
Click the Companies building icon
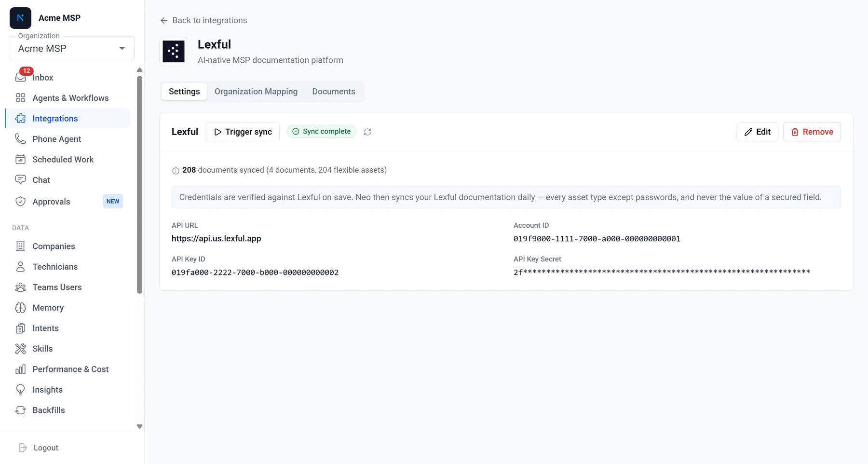(x=20, y=246)
